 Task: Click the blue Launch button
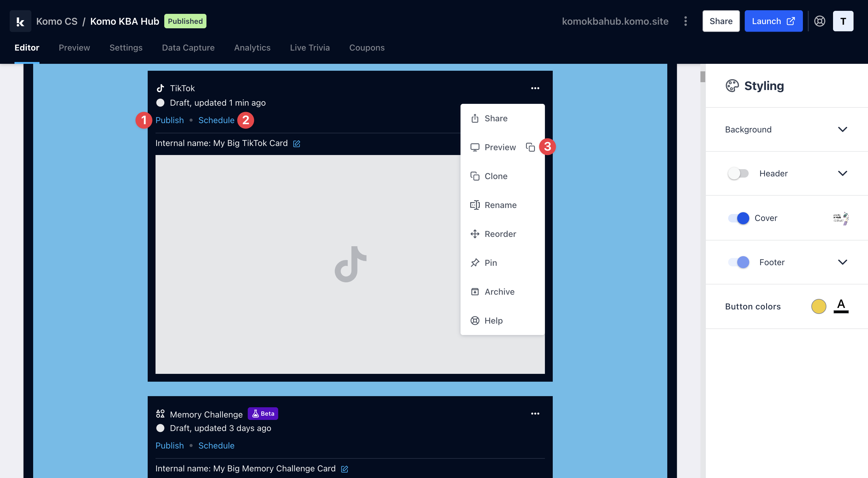[x=773, y=21]
